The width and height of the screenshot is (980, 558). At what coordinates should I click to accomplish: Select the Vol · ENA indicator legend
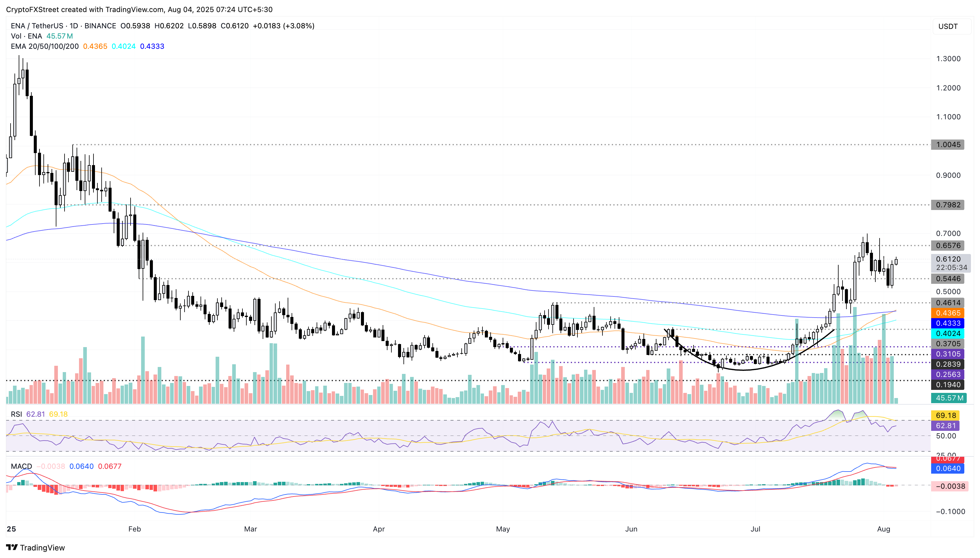coord(26,36)
